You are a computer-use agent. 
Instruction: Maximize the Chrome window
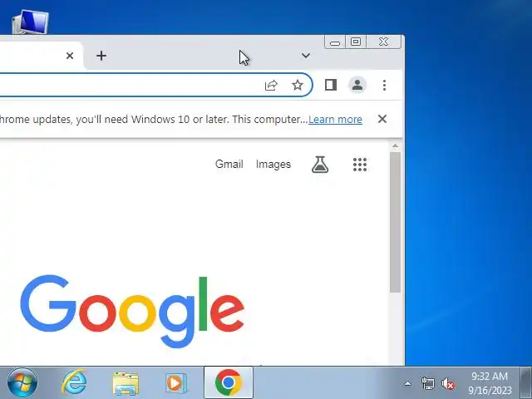[x=356, y=42]
